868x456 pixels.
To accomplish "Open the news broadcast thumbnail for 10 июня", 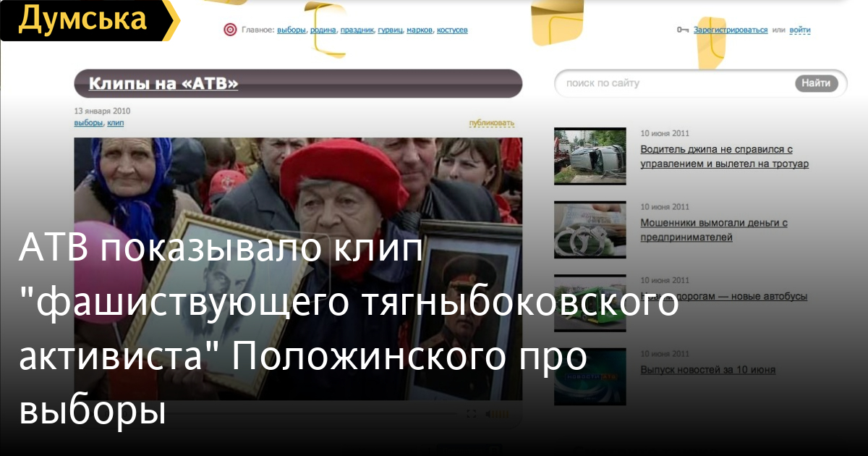I will click(590, 376).
